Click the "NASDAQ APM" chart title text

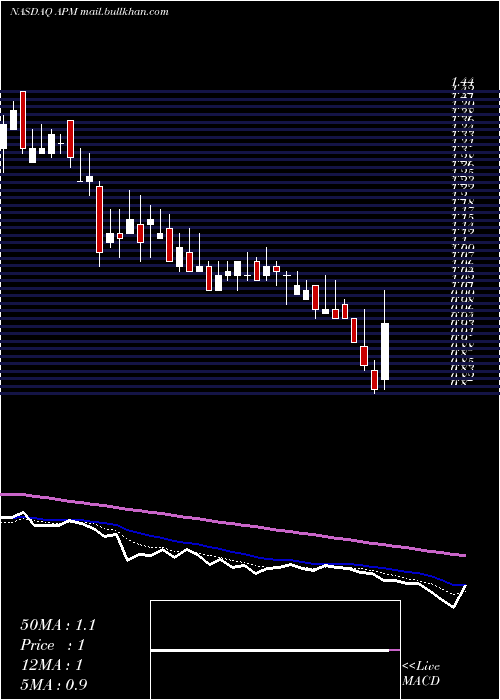click(44, 12)
